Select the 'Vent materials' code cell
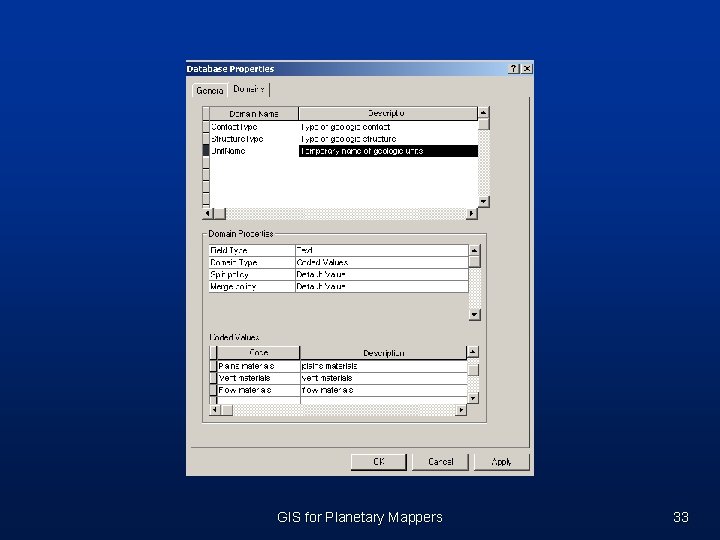This screenshot has height=540, width=720. [x=259, y=378]
